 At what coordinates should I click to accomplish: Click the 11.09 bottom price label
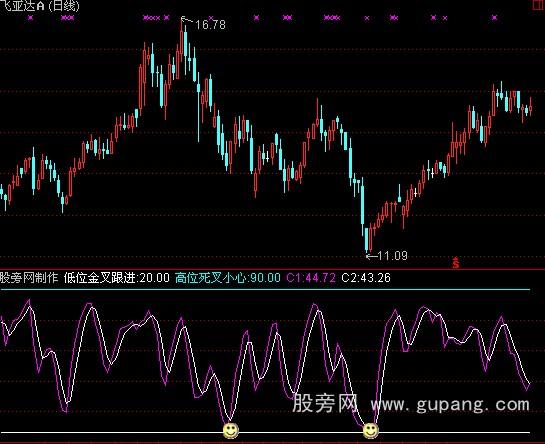(392, 256)
